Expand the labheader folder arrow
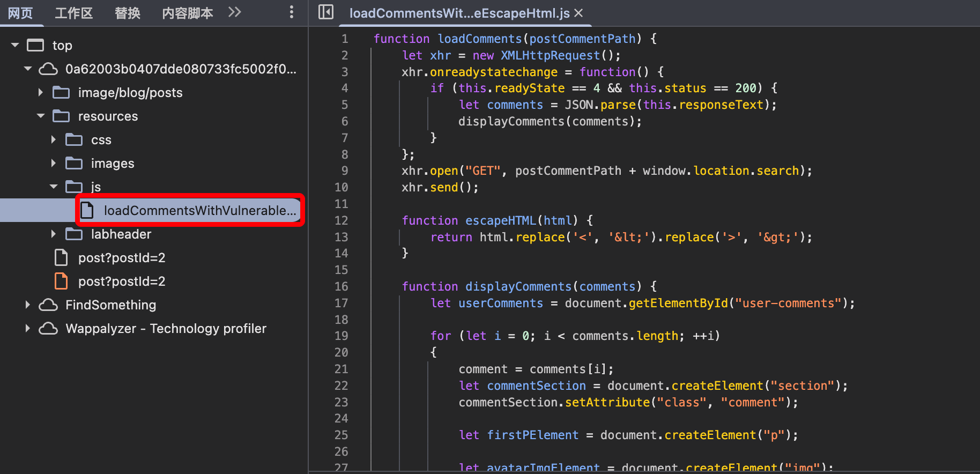This screenshot has width=980, height=474. (54, 234)
